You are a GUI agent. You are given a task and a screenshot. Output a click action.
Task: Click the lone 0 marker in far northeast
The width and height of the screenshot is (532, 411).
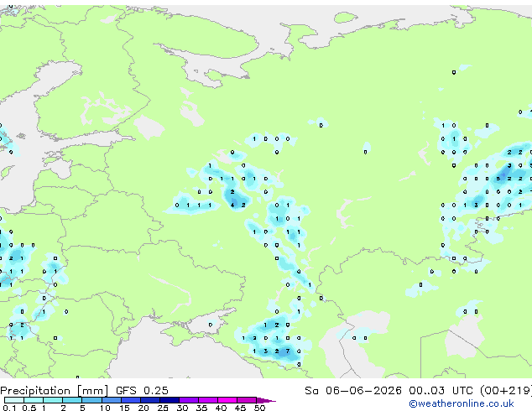click(454, 72)
